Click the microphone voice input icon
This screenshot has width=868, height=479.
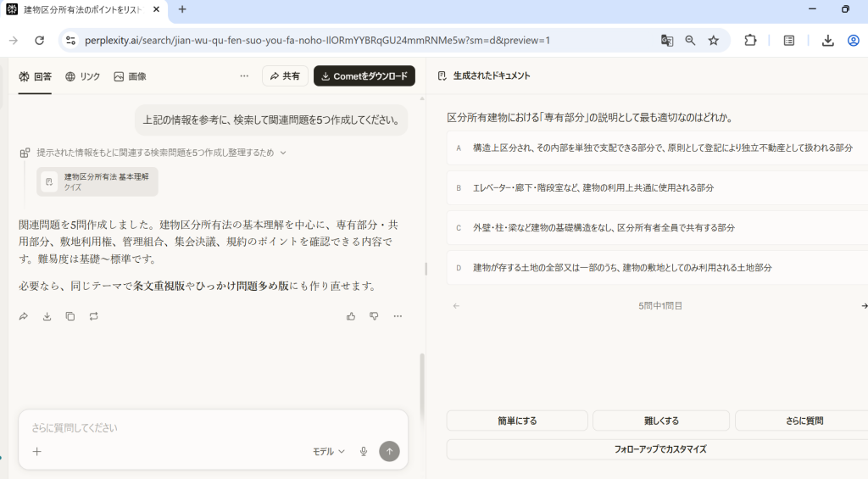[364, 452]
